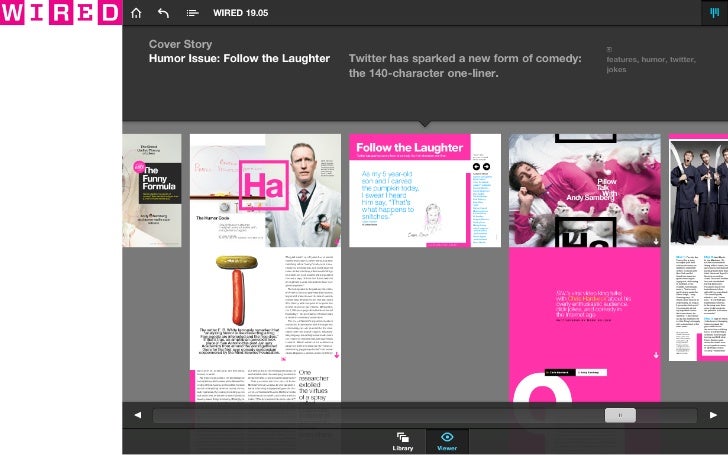Open the researcher spray pull-quote page thumbnail
Screen dimensions: 728x455
[265, 385]
